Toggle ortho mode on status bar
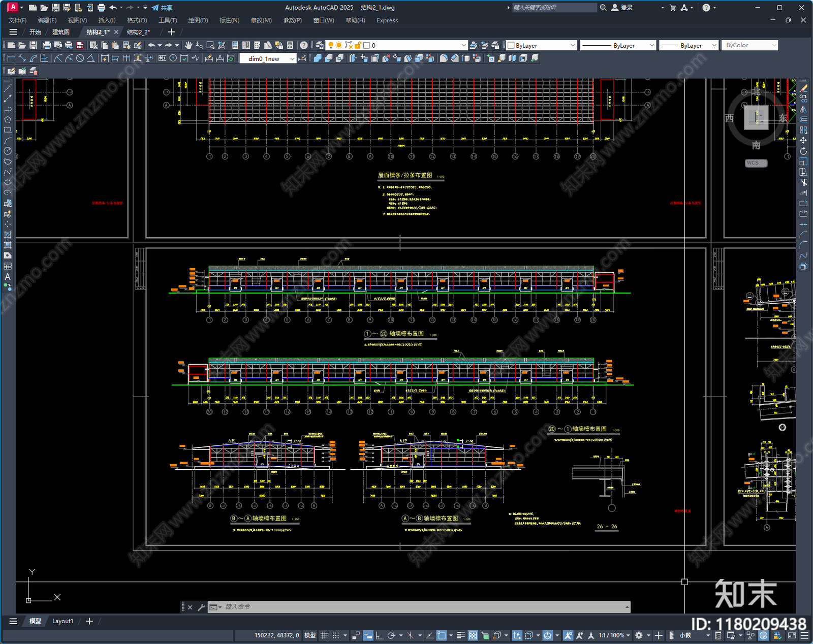Viewport: 813px width, 644px height. click(x=380, y=635)
